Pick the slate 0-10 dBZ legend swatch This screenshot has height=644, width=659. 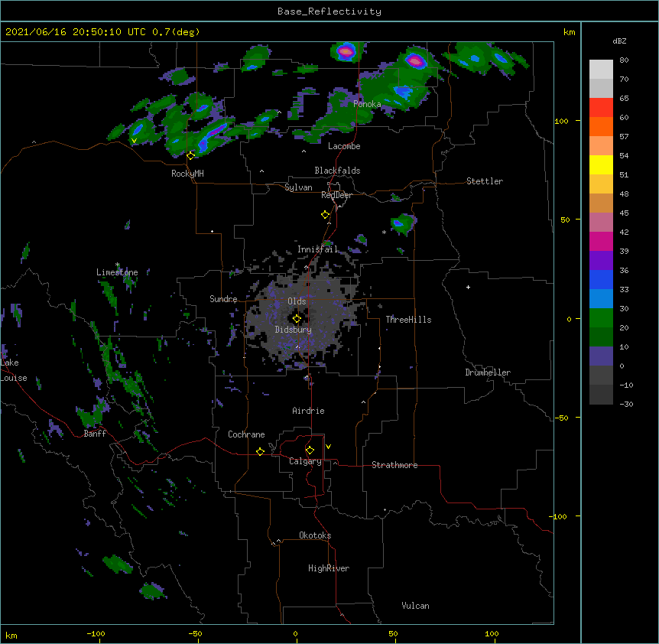pyautogui.click(x=601, y=356)
